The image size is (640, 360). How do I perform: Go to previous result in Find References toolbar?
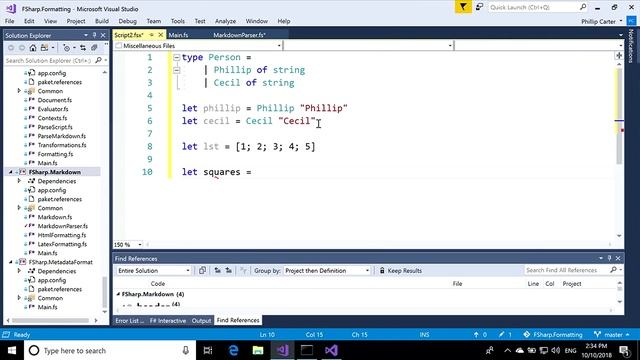tap(218, 270)
